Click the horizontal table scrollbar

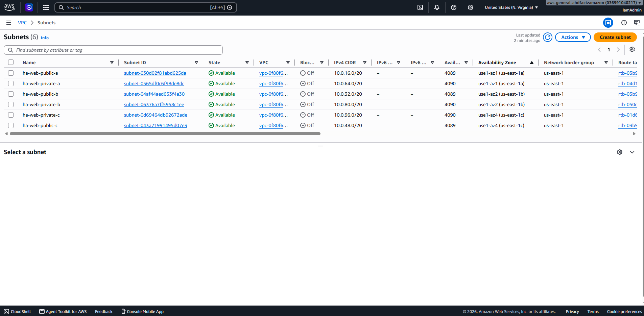tap(165, 134)
